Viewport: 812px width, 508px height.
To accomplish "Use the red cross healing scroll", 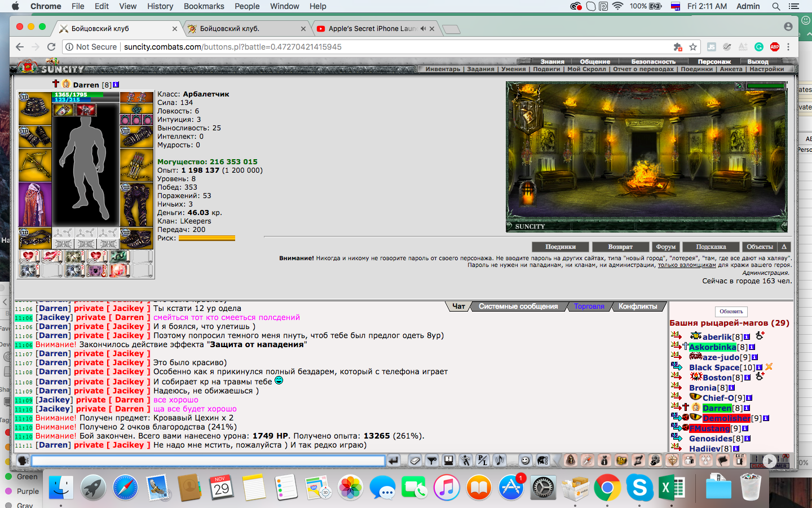I will (x=119, y=271).
